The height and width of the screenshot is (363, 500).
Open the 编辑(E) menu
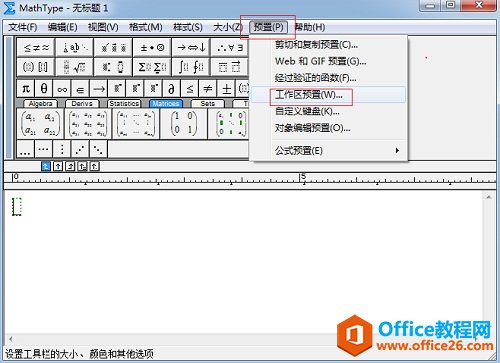point(62,27)
